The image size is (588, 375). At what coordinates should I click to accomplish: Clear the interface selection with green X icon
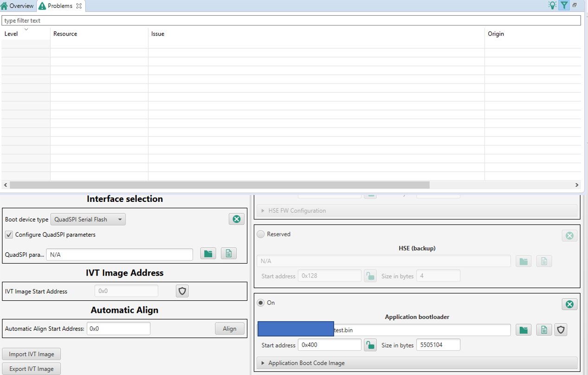(237, 219)
